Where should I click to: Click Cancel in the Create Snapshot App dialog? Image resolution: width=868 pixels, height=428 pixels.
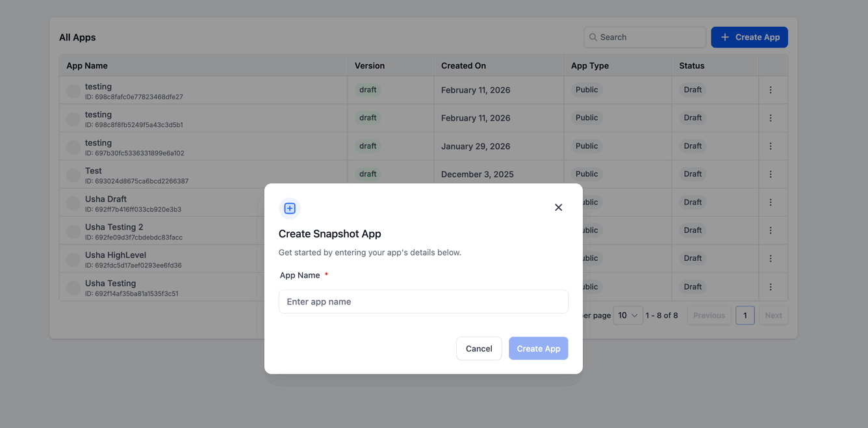click(x=479, y=348)
